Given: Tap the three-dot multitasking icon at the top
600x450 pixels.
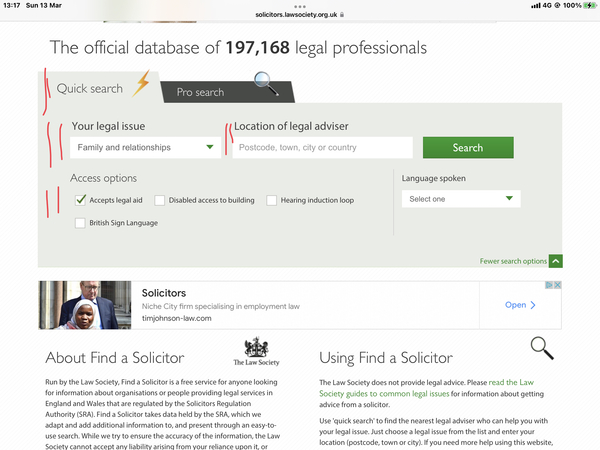Looking at the screenshot, I should [300, 5].
